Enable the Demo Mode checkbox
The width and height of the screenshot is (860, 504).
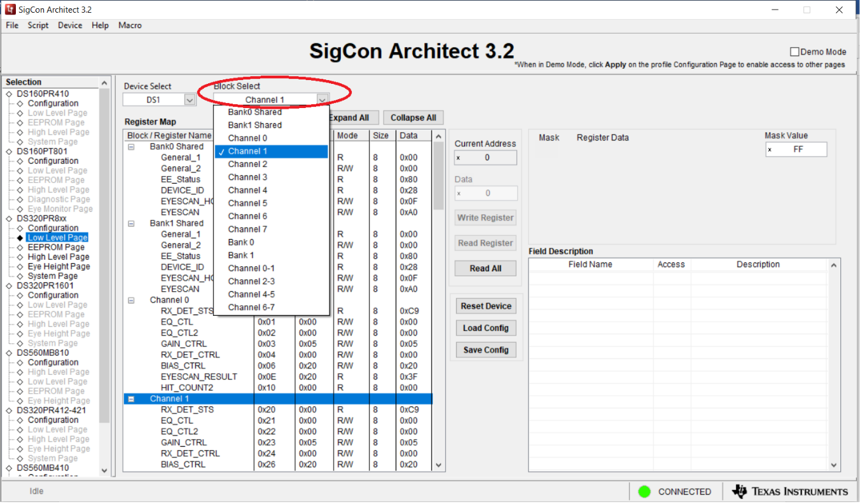point(794,52)
